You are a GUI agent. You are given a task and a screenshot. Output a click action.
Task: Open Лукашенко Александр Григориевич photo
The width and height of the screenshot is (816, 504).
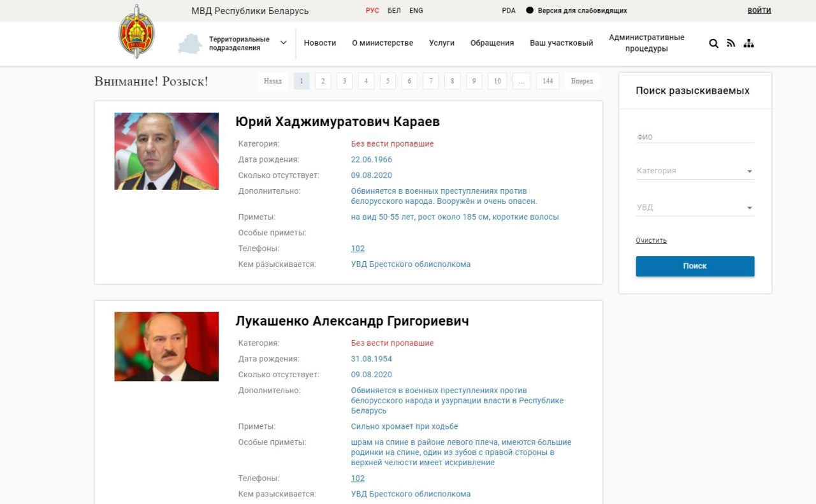pos(166,347)
